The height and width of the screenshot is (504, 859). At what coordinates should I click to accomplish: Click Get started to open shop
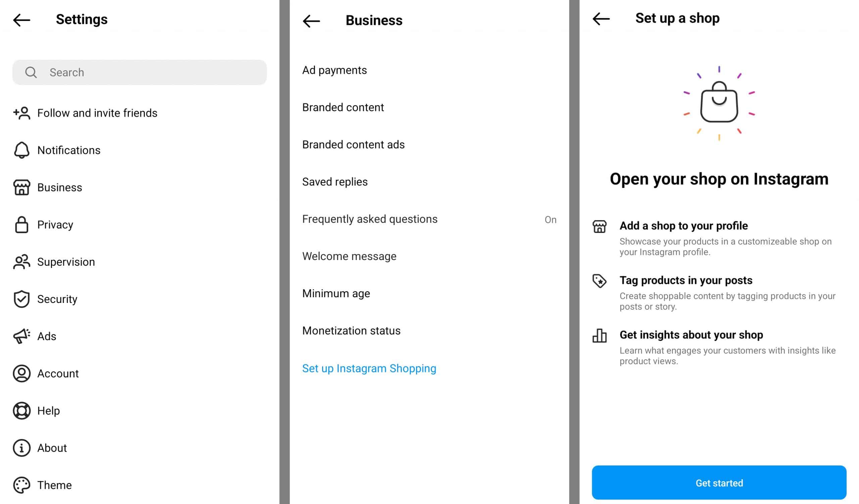click(719, 483)
